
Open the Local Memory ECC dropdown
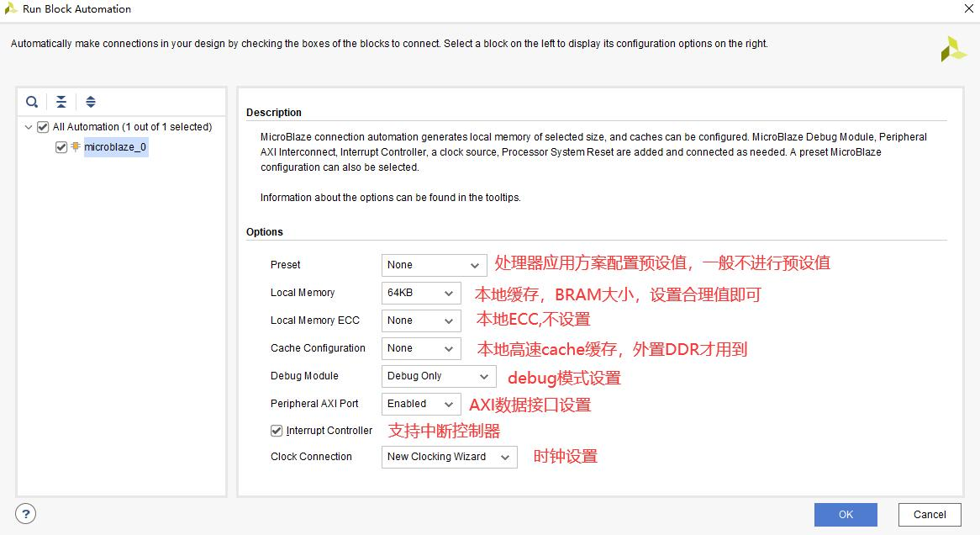tap(420, 320)
